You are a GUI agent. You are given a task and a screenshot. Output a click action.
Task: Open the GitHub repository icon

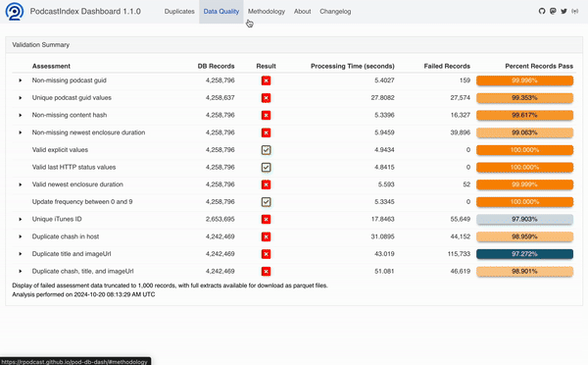pos(542,11)
